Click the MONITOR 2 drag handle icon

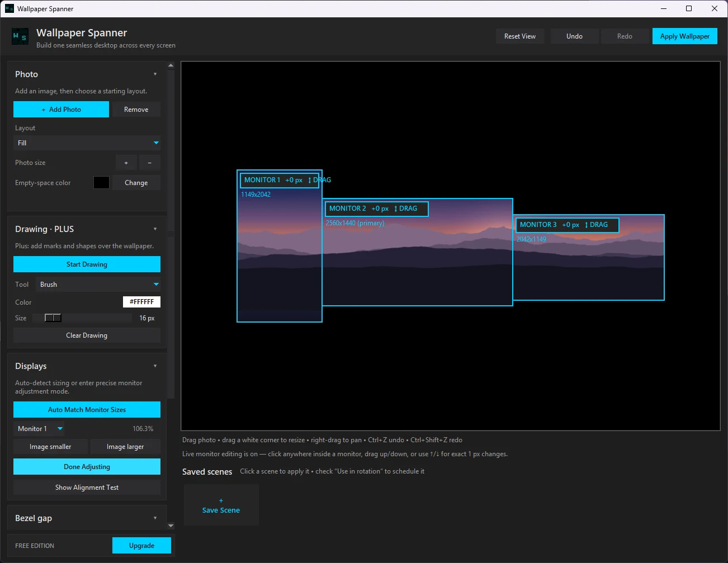click(396, 209)
